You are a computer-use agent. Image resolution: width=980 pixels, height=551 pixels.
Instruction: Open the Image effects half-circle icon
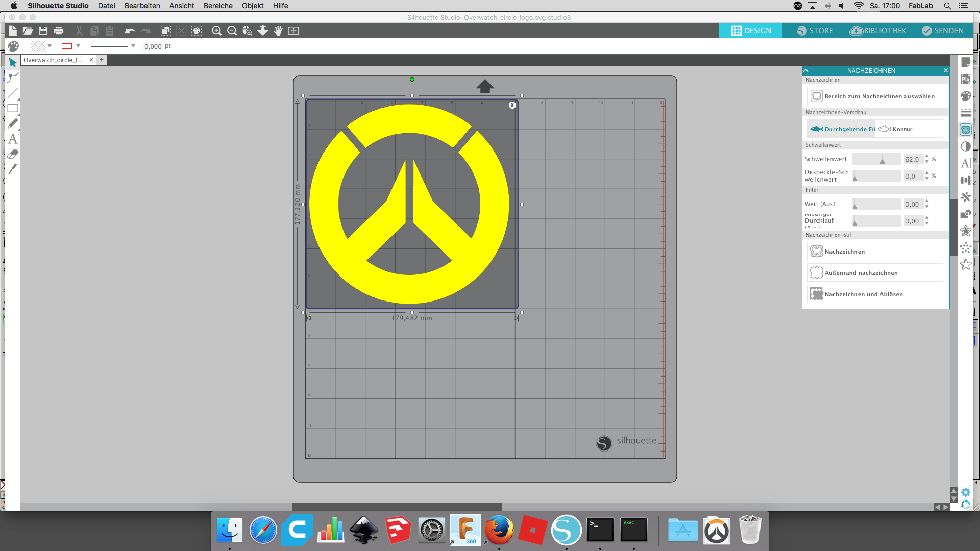tap(966, 146)
